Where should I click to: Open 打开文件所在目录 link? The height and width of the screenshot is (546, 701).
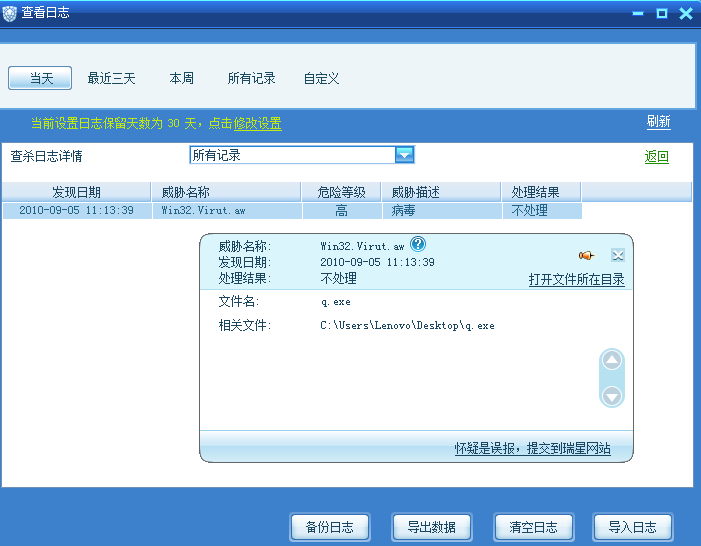(x=577, y=279)
